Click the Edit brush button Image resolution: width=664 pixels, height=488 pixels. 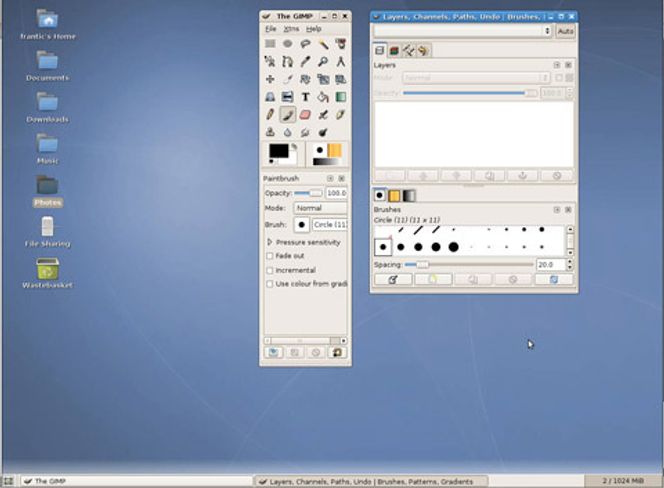[x=393, y=280]
